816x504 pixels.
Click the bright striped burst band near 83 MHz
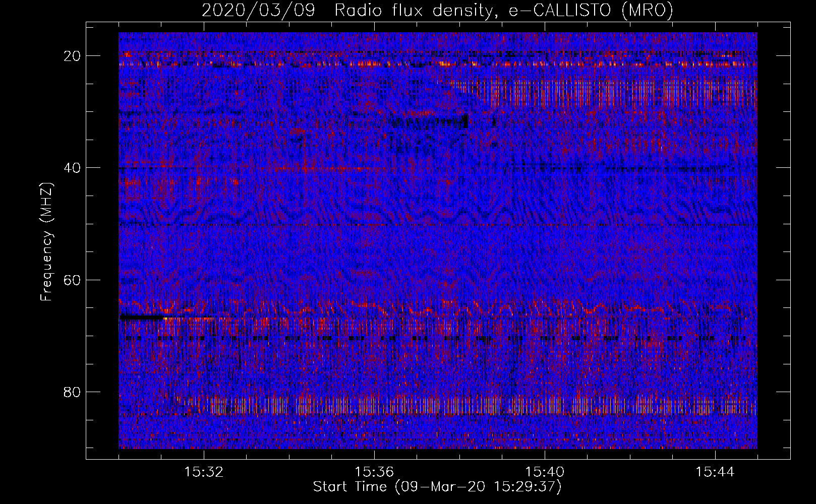click(464, 405)
